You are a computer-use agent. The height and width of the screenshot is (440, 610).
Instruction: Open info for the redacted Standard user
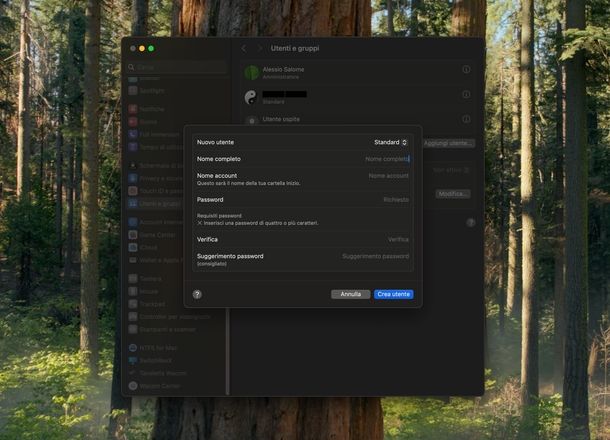(466, 94)
